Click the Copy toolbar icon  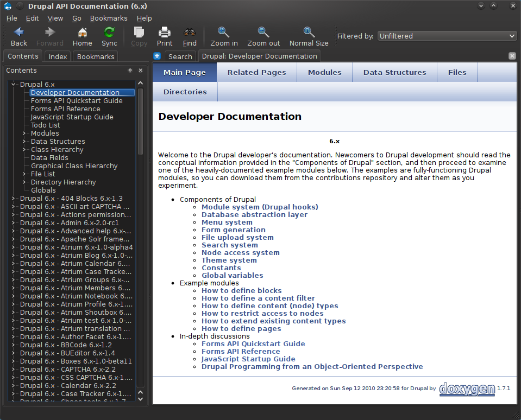click(139, 32)
